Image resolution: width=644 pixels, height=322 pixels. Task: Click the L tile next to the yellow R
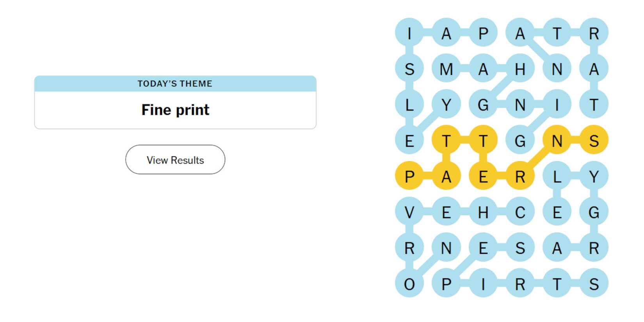pos(557,176)
